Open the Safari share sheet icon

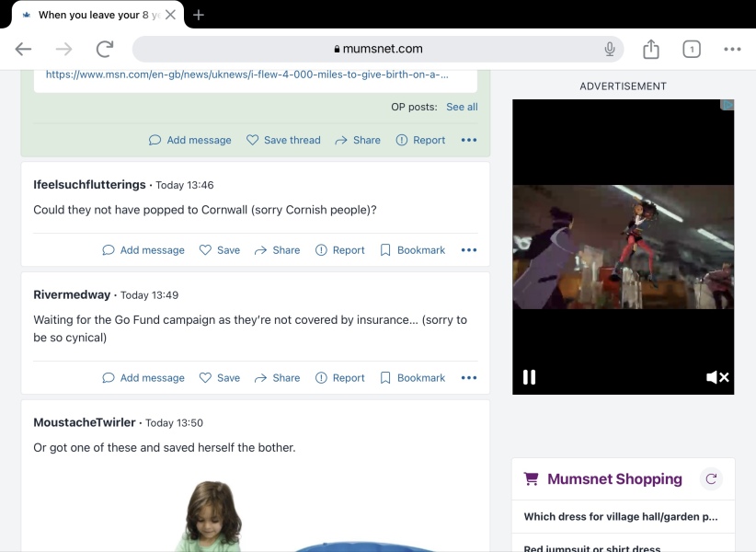pos(651,49)
